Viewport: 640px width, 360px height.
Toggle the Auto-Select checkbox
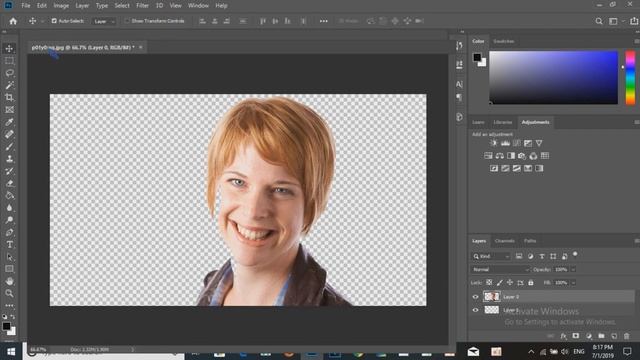(54, 21)
